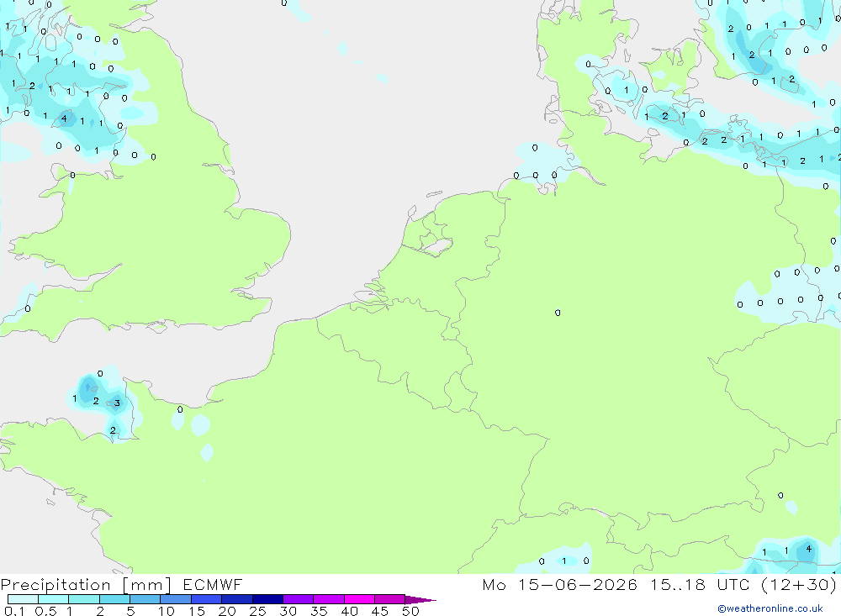The height and width of the screenshot is (616, 841).
Task: Select the 5–10 mm blue legend swatch
Action: 145,599
